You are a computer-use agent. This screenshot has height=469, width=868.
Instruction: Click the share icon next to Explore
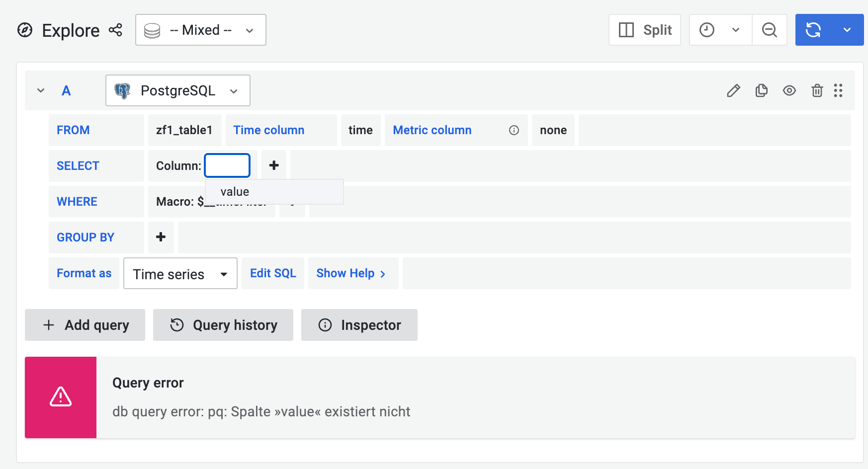point(115,30)
